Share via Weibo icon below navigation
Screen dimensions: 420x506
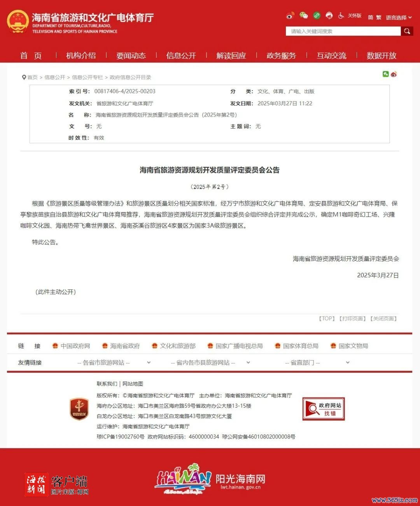pos(394,74)
